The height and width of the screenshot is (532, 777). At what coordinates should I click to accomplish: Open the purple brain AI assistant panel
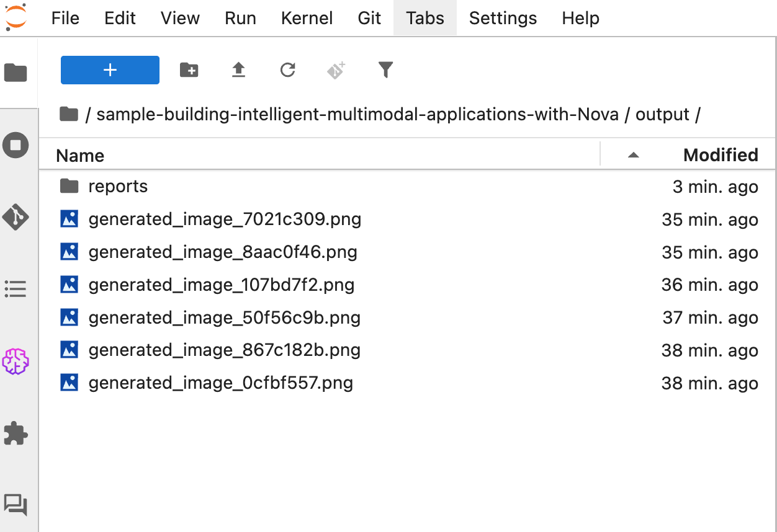click(x=16, y=361)
